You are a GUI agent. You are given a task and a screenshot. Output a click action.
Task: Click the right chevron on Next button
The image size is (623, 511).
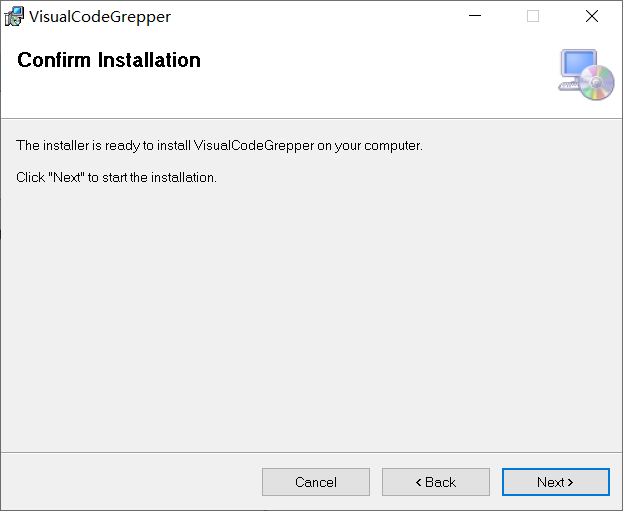pos(570,482)
